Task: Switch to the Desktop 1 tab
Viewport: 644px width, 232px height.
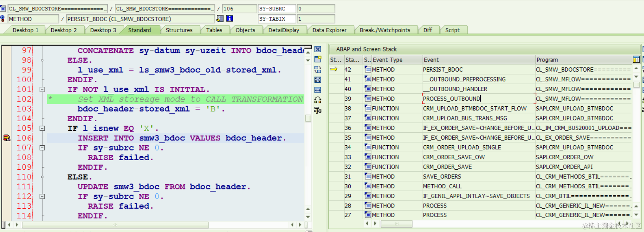Action: [25, 30]
